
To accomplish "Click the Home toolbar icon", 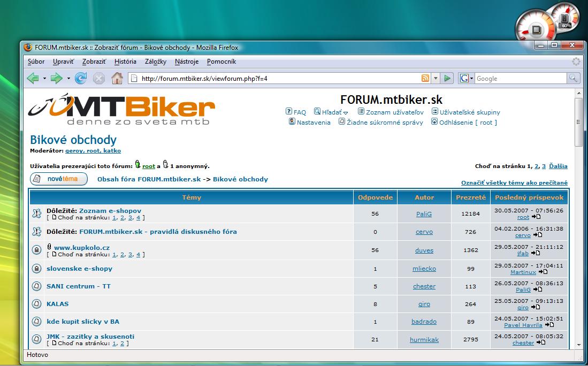I will (x=117, y=79).
